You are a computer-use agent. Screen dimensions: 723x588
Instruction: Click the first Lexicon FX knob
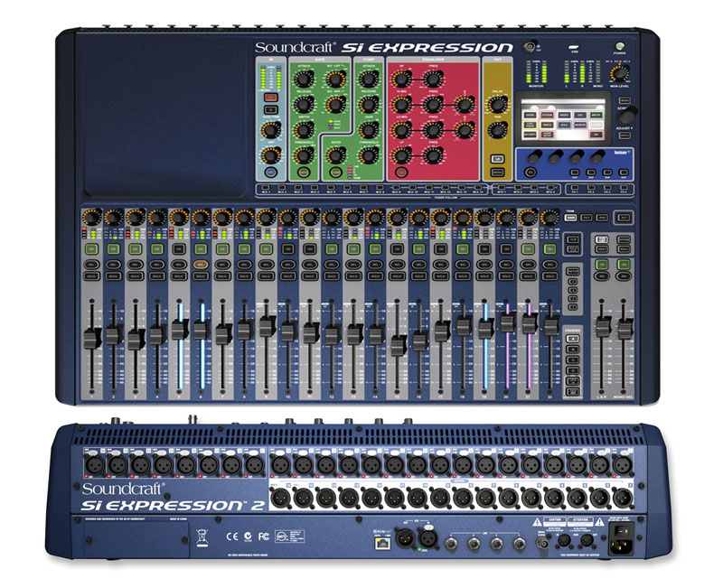pos(534,156)
